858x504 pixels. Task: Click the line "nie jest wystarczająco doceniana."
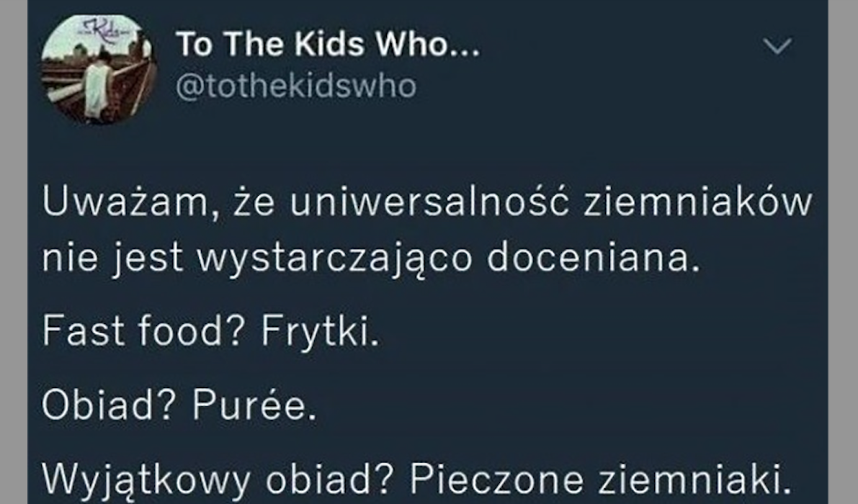click(371, 258)
